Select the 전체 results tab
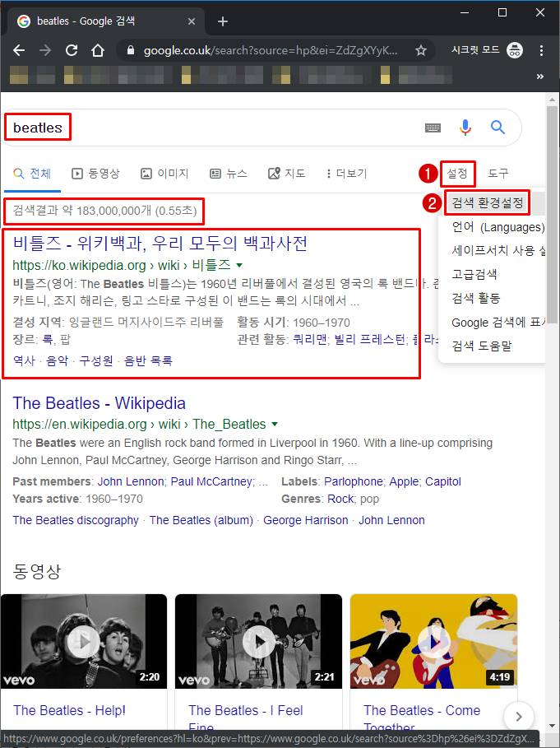 [x=32, y=174]
